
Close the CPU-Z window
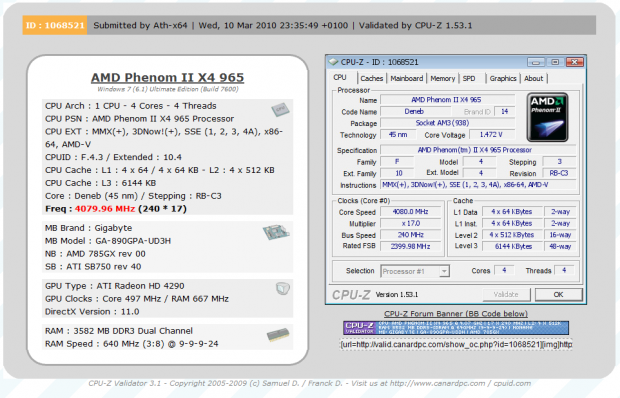point(575,62)
